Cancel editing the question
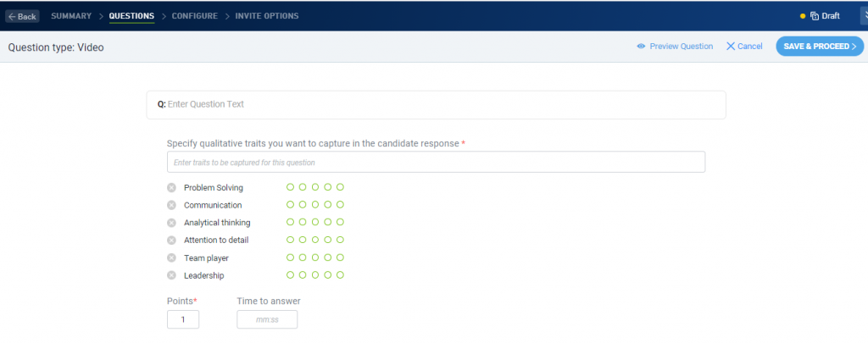The width and height of the screenshot is (868, 343). point(744,47)
